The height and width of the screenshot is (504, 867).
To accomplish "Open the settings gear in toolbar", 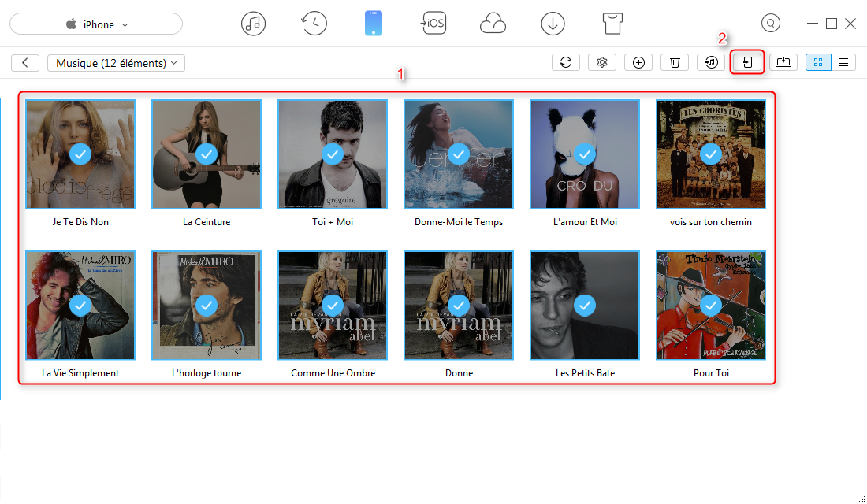I will pos(602,62).
